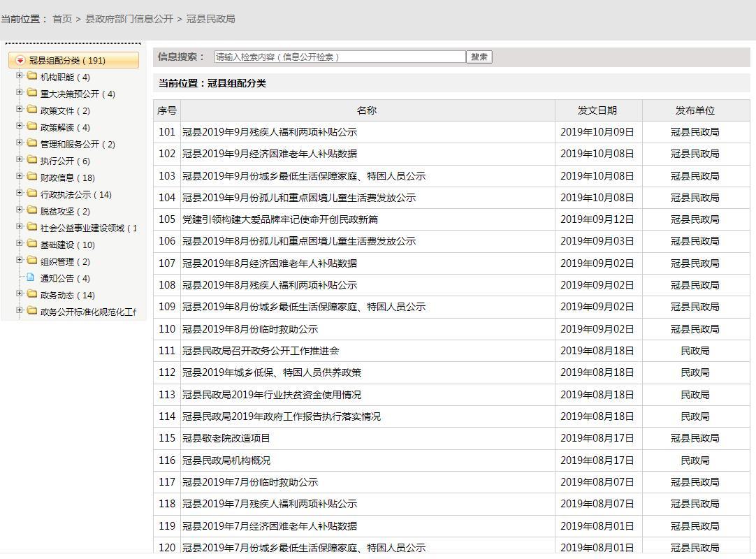
Task: Open 冠县民政局召开政务公开工作推进会
Action: click(261, 351)
